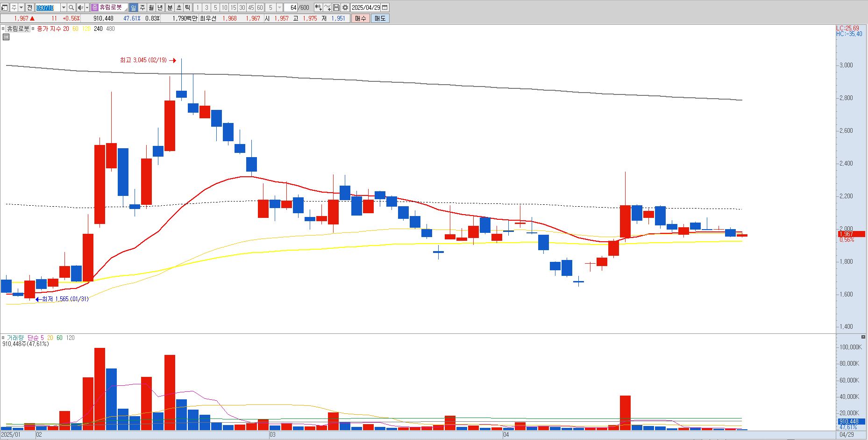Click the stock code input field 090710
The height and width of the screenshot is (440, 868).
[48, 7]
